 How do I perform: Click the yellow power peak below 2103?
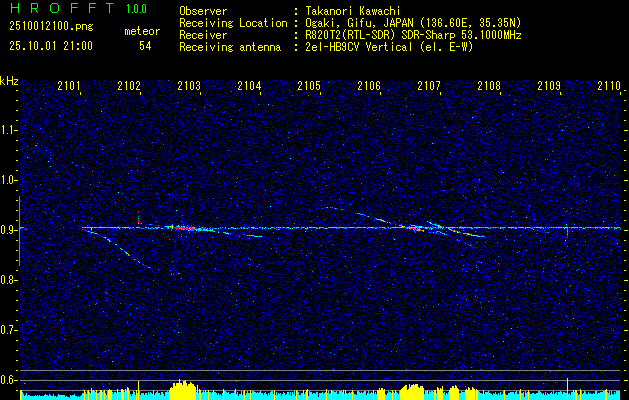point(183,390)
